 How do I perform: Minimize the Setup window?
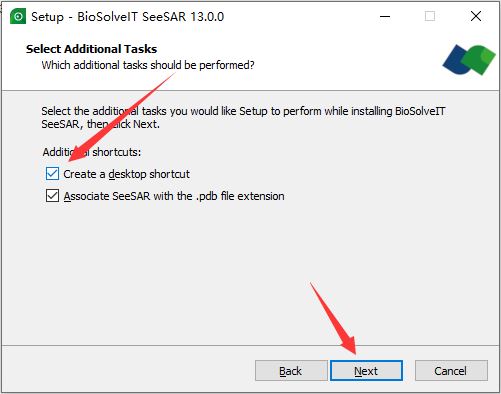[x=385, y=16]
